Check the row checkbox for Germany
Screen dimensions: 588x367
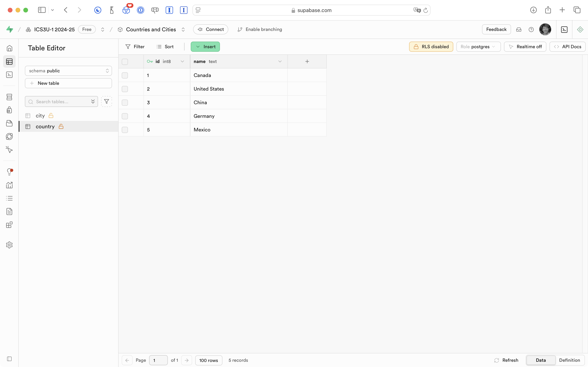tap(125, 116)
